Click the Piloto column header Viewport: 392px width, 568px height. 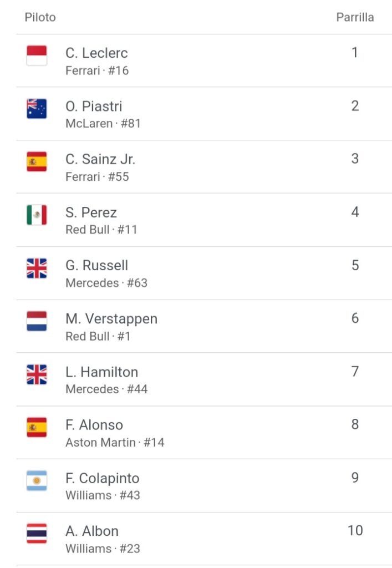coord(40,17)
